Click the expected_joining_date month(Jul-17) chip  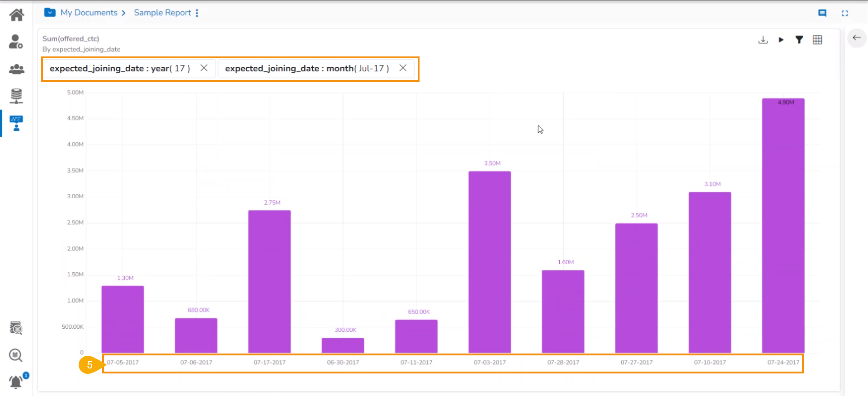pos(316,69)
